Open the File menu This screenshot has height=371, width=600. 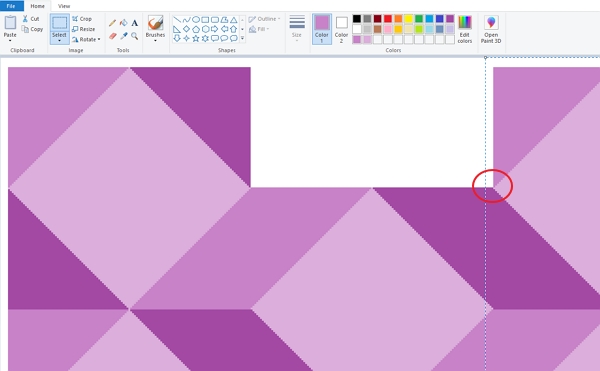tap(11, 6)
